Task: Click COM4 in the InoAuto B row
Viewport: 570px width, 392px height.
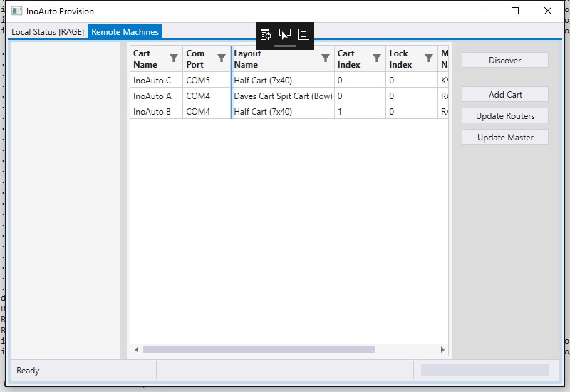Action: coord(207,112)
